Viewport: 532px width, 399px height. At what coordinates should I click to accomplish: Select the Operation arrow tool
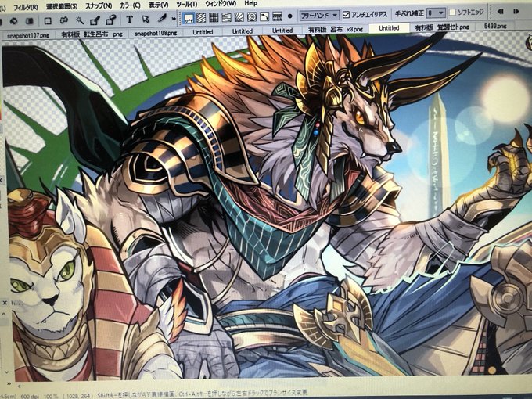coord(146,19)
